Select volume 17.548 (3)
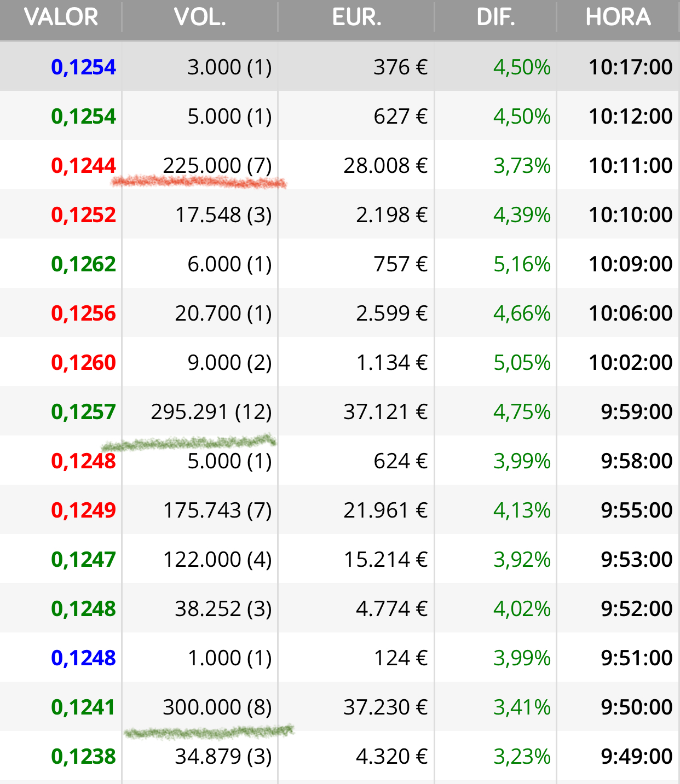The width and height of the screenshot is (680, 784). tap(223, 215)
